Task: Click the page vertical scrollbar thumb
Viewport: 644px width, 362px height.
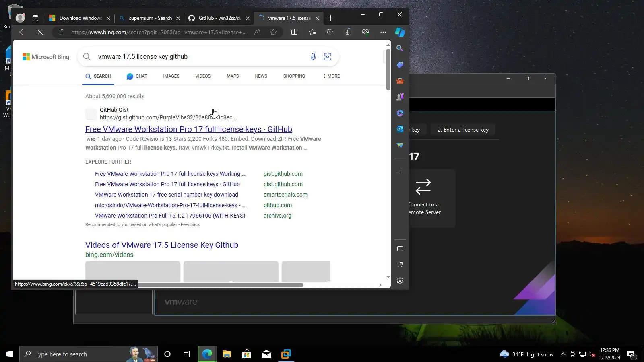Action: pos(388,69)
